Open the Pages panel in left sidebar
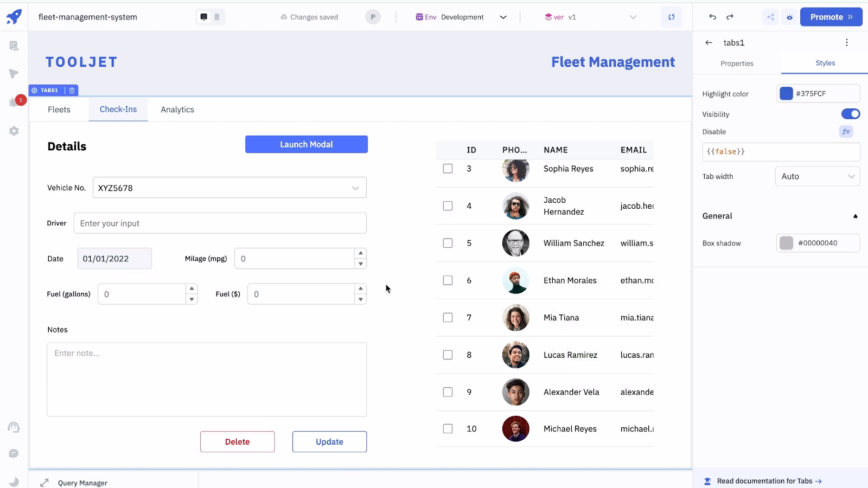 [14, 46]
